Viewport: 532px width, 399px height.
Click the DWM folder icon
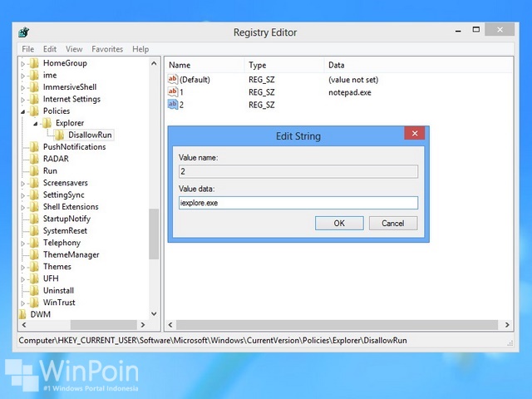(x=22, y=314)
